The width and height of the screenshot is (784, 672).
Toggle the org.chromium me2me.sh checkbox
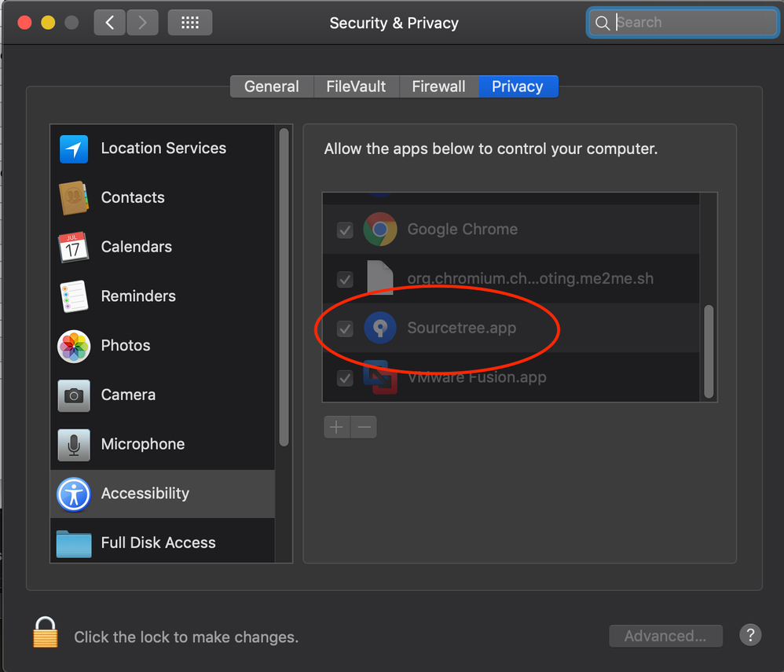click(x=345, y=279)
